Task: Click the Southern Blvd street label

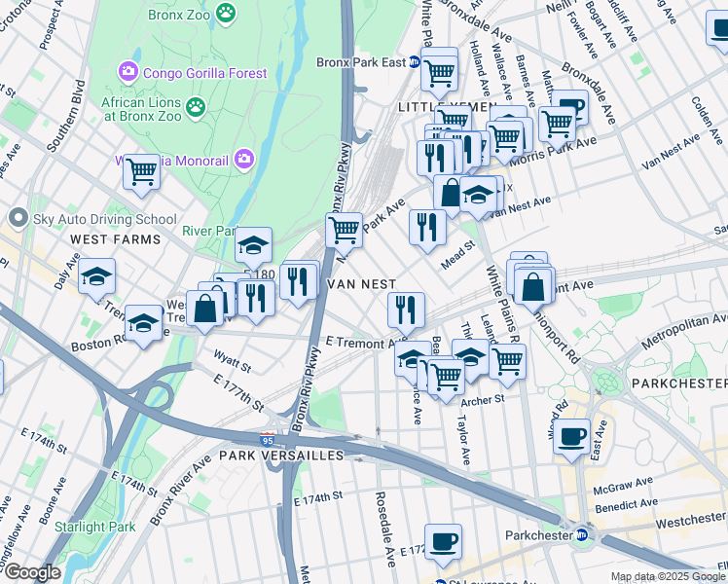Action: coord(67,117)
